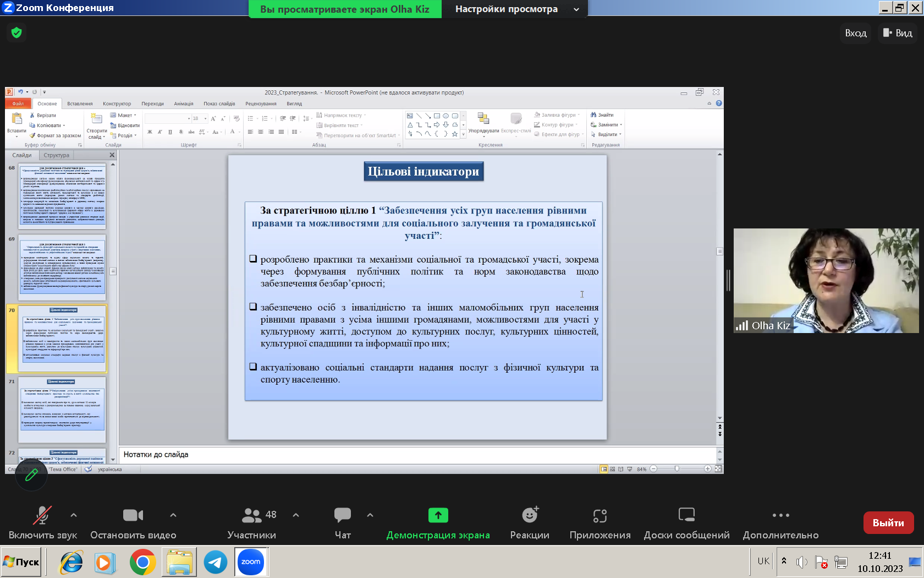This screenshot has width=924, height=578.
Task: Toggle the Вид layout button
Action: (x=898, y=33)
